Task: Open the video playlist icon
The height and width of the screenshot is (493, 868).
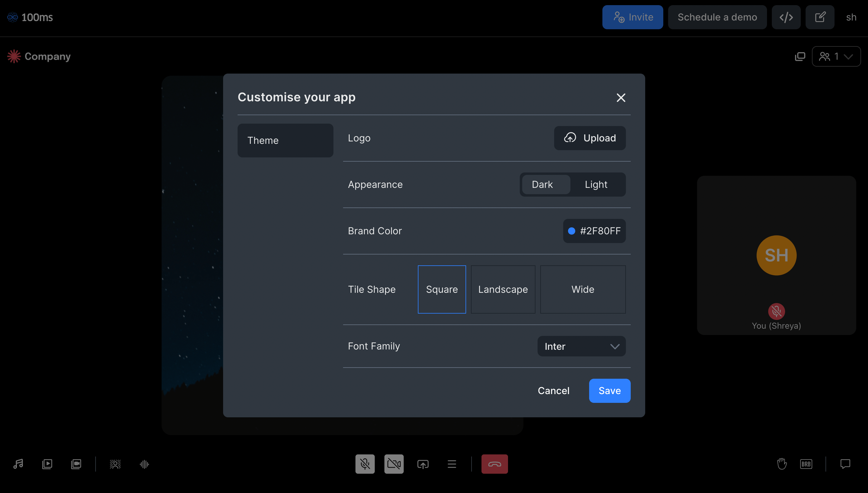Action: (47, 463)
